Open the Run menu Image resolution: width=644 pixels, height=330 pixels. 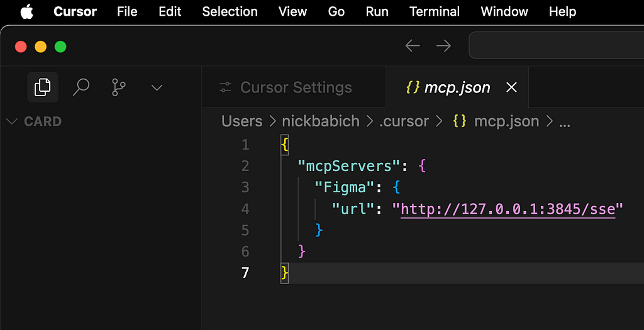coord(377,11)
